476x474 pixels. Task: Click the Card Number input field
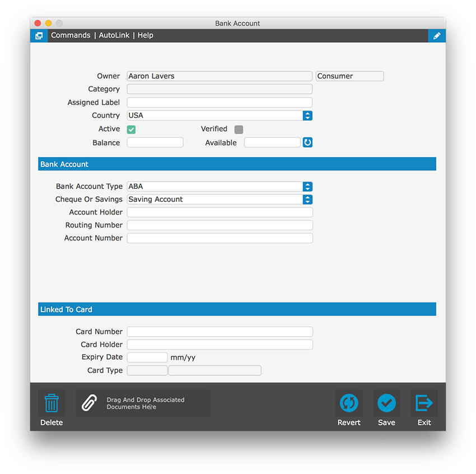(x=220, y=332)
